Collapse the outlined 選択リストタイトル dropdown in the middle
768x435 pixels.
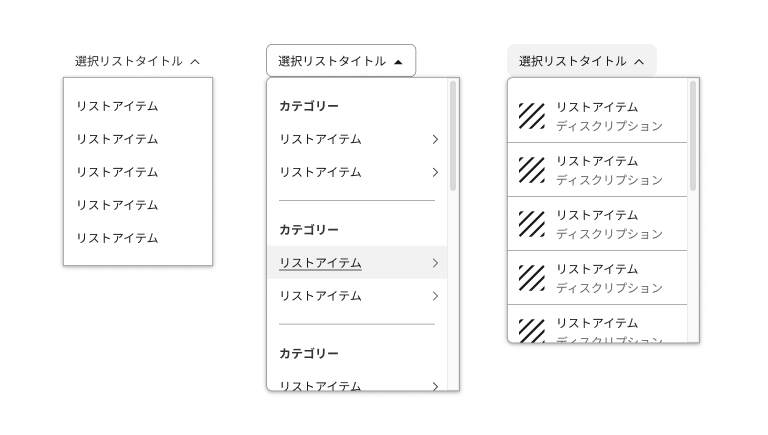[x=341, y=61]
